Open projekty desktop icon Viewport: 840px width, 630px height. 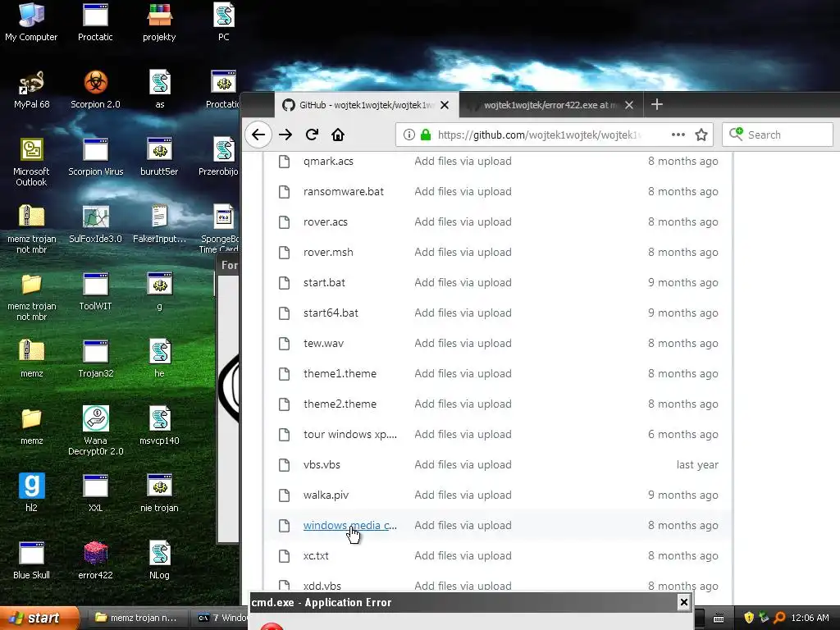(159, 22)
